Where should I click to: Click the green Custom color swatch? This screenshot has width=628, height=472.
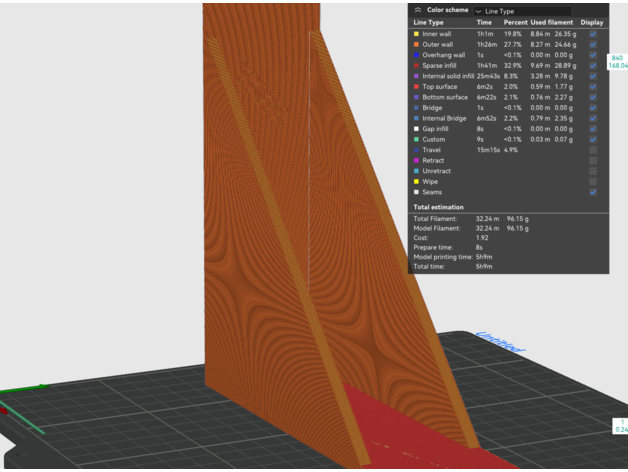[416, 139]
